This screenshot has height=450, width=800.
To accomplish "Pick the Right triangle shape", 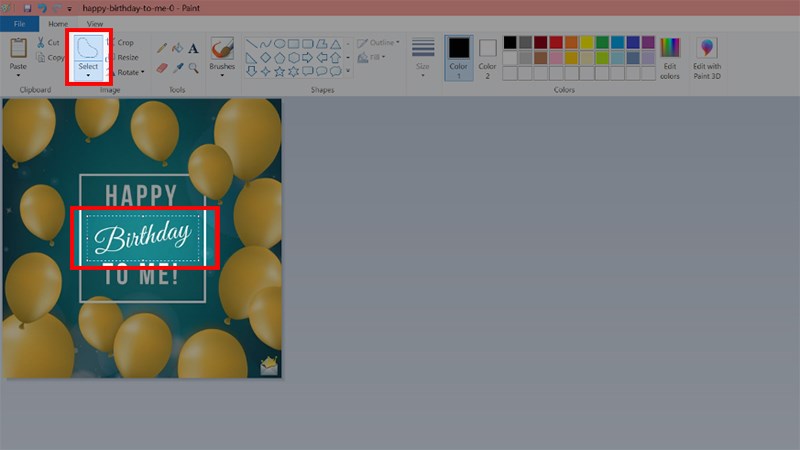I will click(x=252, y=58).
